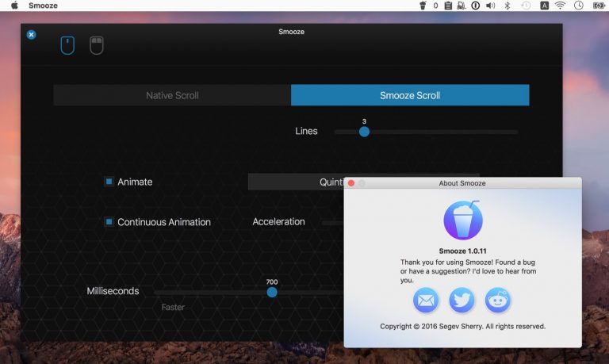Select the Smooze Scroll tab
Screen dimensions: 609x364
409,95
